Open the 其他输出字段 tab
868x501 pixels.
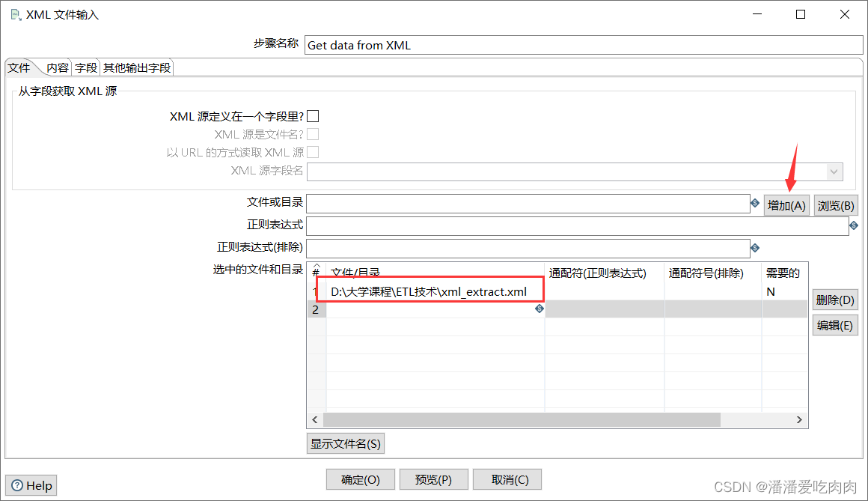[137, 67]
